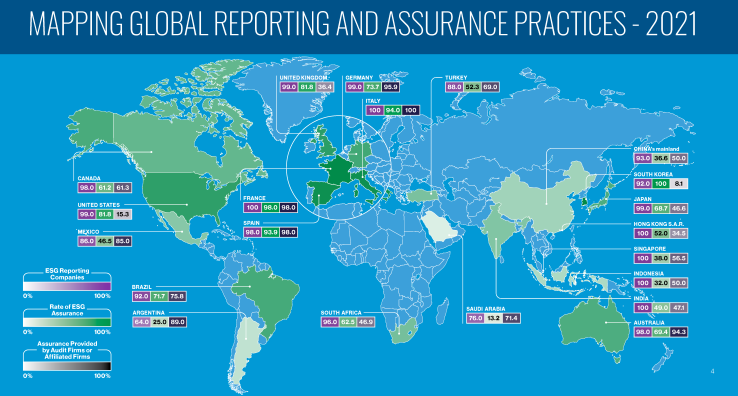The width and height of the screenshot is (738, 396).
Task: Click the 'MAPPING GLOBAL REPORTING AND ASSURANCE PRACTICES - 2021' title
Action: click(362, 24)
